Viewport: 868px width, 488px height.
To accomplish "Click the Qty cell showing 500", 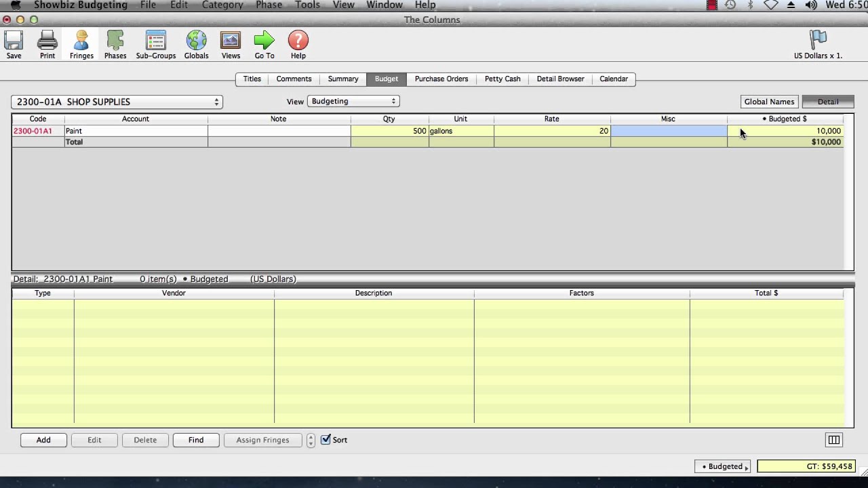I will point(389,131).
